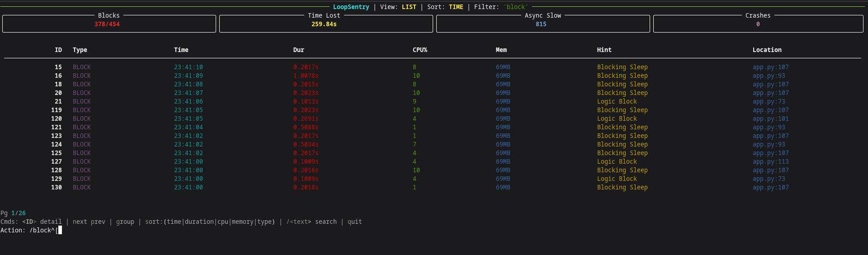The width and height of the screenshot is (868, 255).
Task: Click the Dur column header
Action: (x=299, y=50)
